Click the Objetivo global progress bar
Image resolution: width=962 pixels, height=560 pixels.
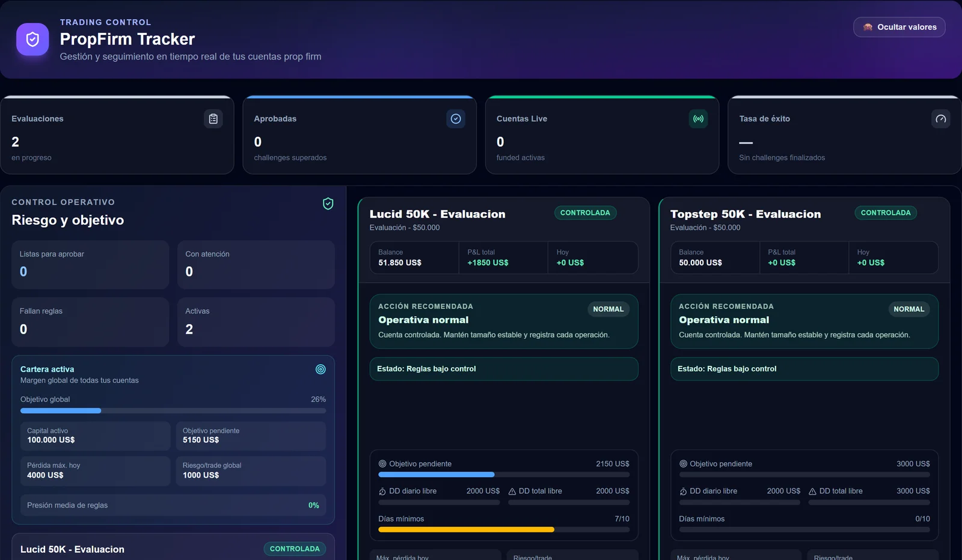pyautogui.click(x=173, y=411)
